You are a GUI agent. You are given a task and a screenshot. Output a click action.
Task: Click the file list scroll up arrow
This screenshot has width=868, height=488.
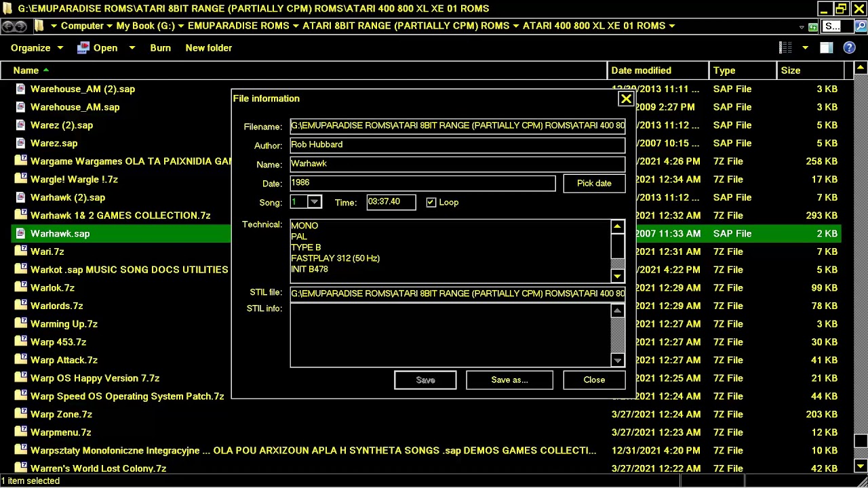[x=860, y=68]
